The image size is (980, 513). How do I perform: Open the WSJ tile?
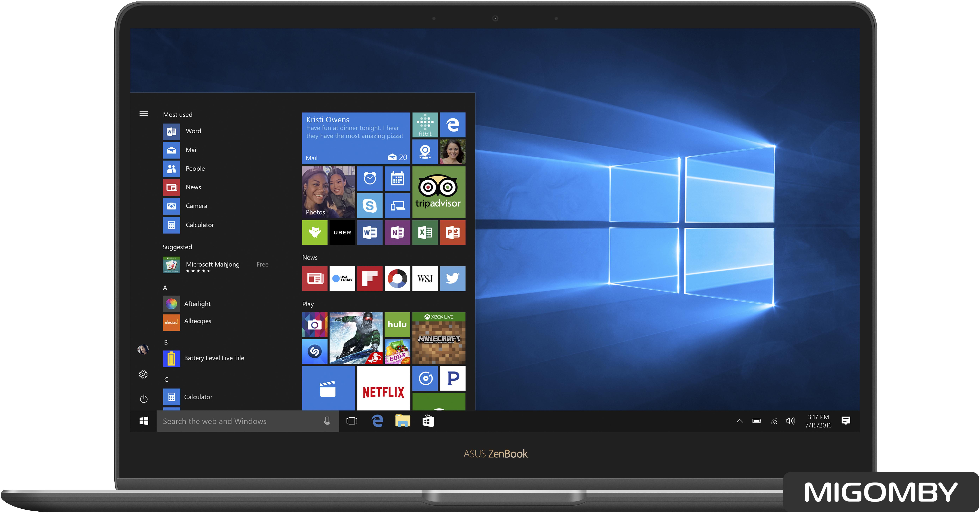425,279
